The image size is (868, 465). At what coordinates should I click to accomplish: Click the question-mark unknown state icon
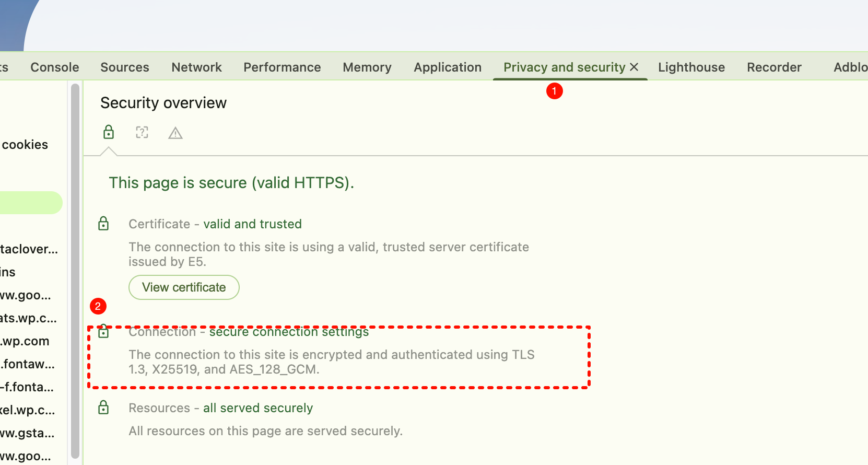tap(142, 133)
